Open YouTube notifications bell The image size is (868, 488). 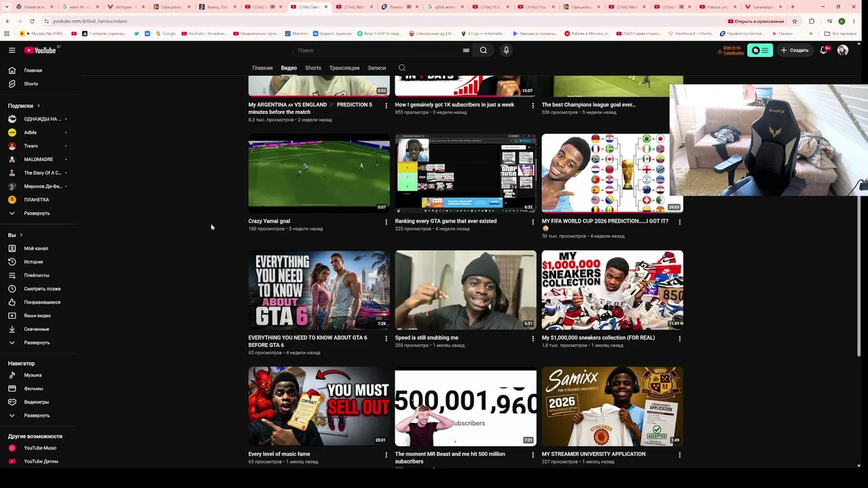click(x=824, y=50)
